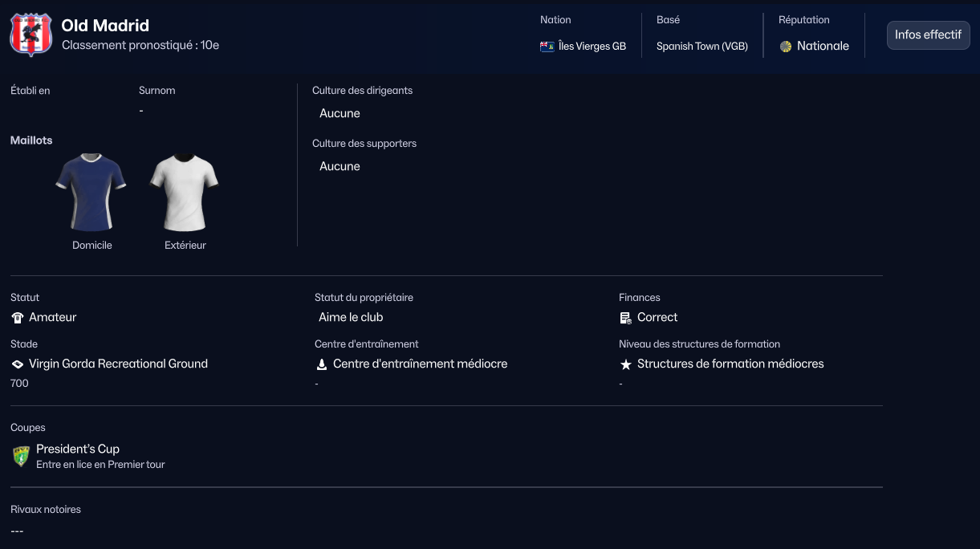Click the President's Cup trophy logo
Viewport: 980px width, 549px height.
tap(21, 456)
